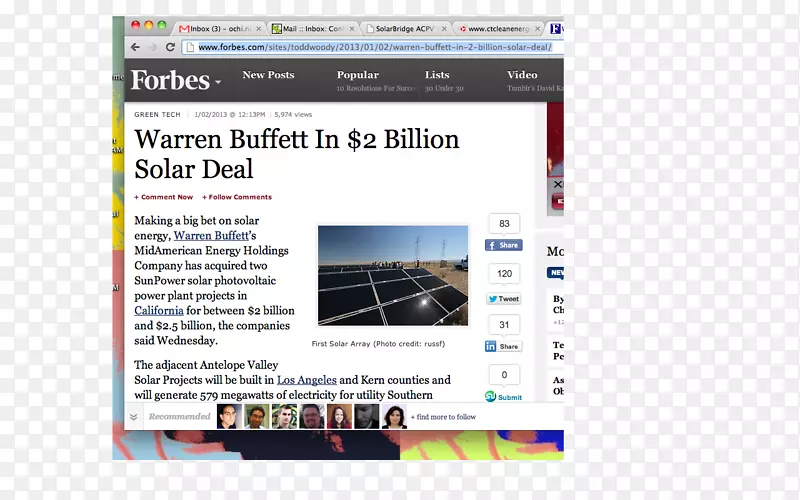This screenshot has width=800, height=500.
Task: Click the LinkedIn Share button
Action: 503,346
